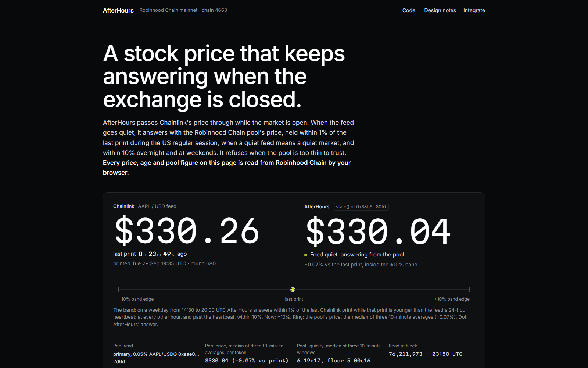This screenshot has height=368, width=588.
Task: Click the pool address 0xaae0... text
Action: pyautogui.click(x=189, y=354)
